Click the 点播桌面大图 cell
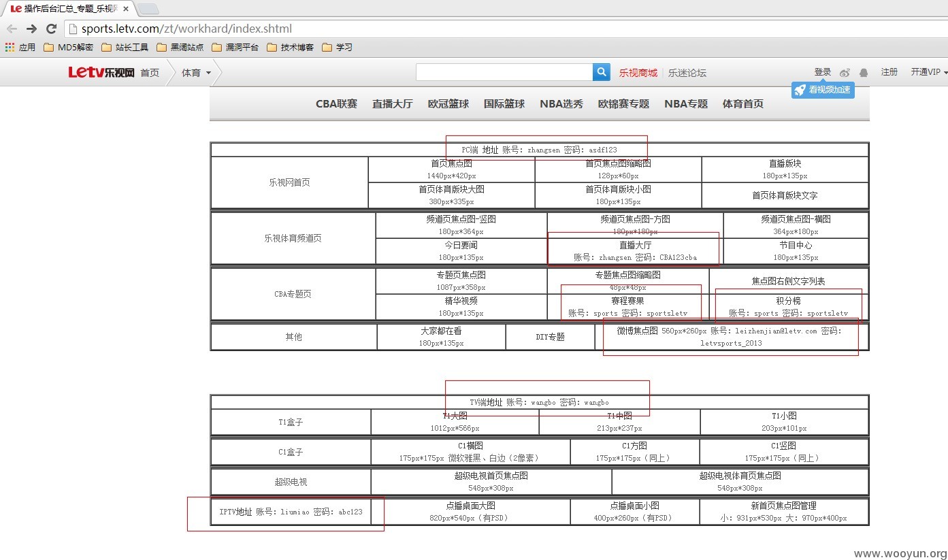 [x=470, y=512]
